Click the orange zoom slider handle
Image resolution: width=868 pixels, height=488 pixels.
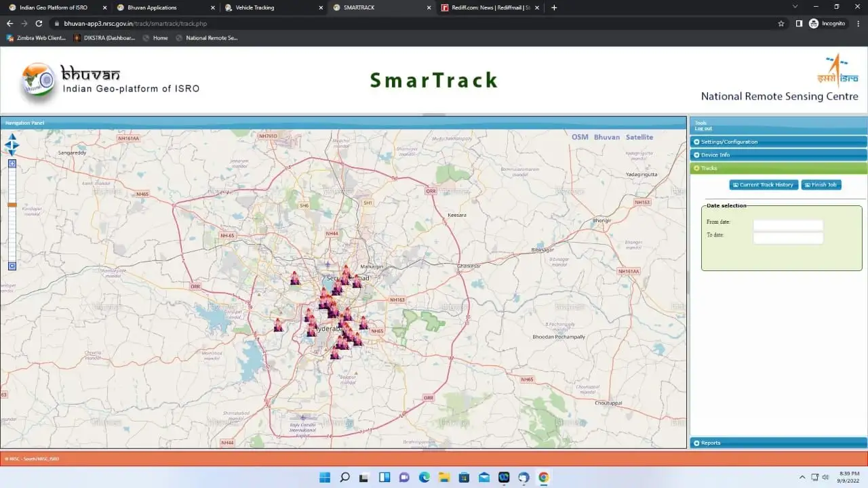[x=12, y=204]
